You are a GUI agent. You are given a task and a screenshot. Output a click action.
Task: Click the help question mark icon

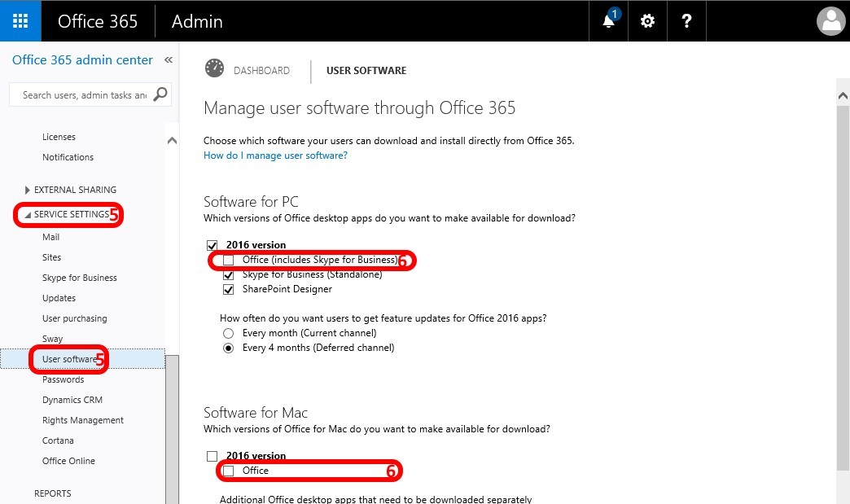click(686, 21)
